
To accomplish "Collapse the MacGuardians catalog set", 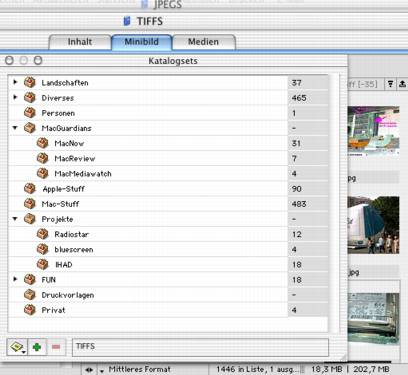I will point(15,128).
